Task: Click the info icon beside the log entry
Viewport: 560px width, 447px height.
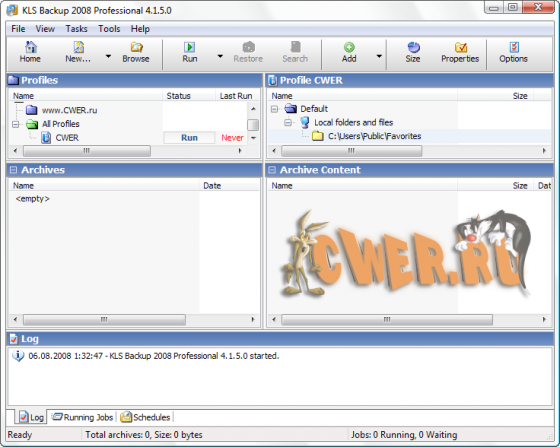Action: (18, 356)
